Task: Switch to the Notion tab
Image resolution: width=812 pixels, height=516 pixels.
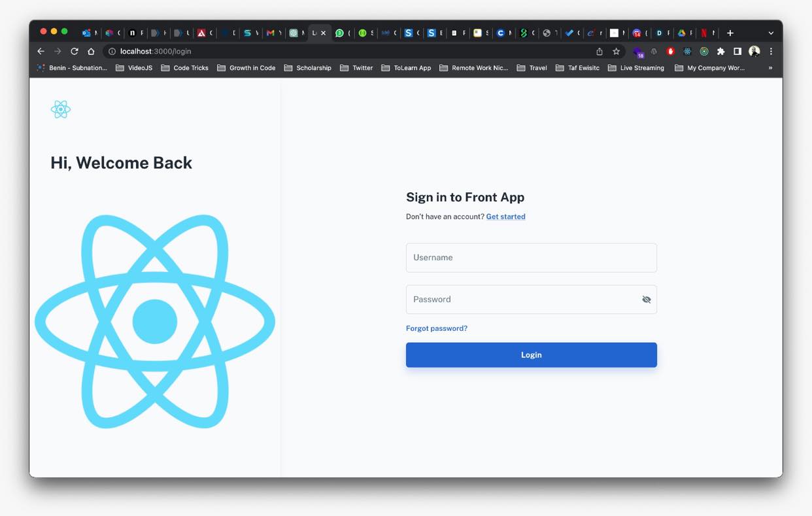Action: click(x=135, y=33)
